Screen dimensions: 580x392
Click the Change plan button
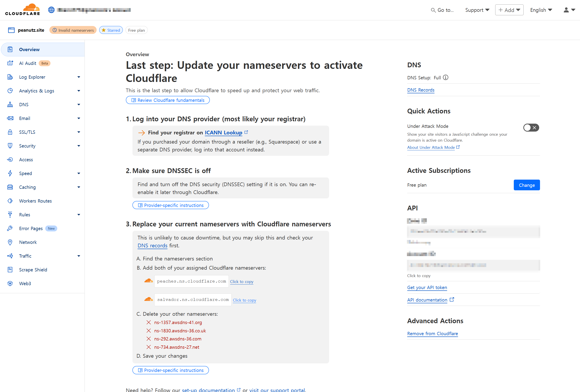(526, 185)
